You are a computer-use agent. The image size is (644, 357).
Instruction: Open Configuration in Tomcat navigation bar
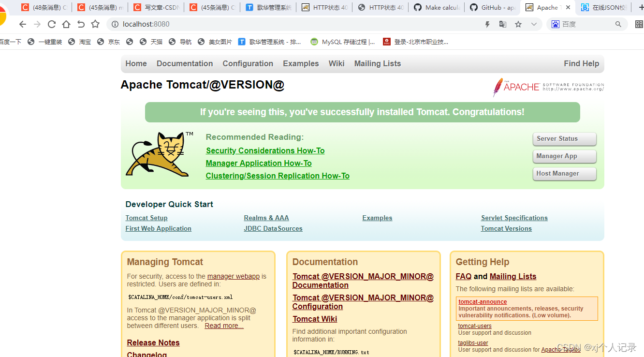tap(248, 63)
